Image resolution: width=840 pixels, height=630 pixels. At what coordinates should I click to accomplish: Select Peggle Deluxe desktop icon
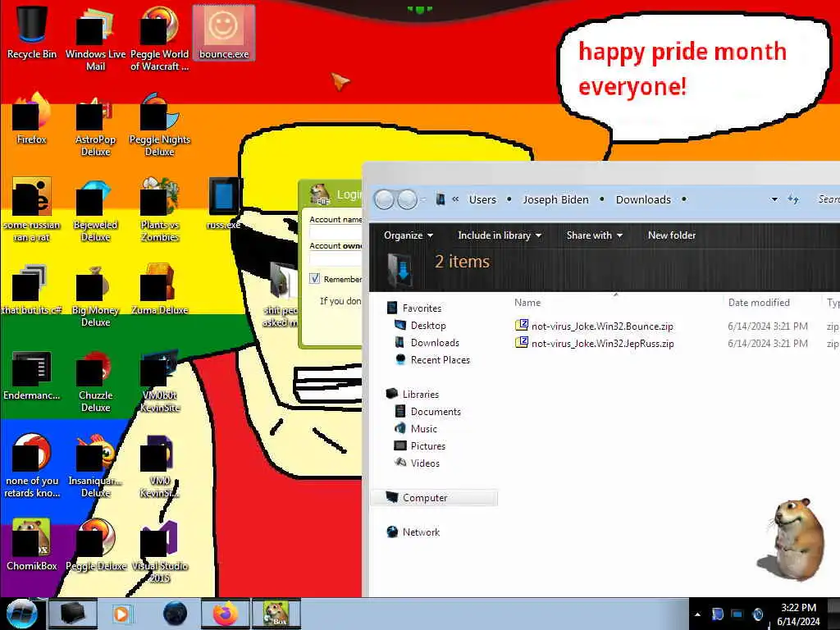click(x=95, y=546)
